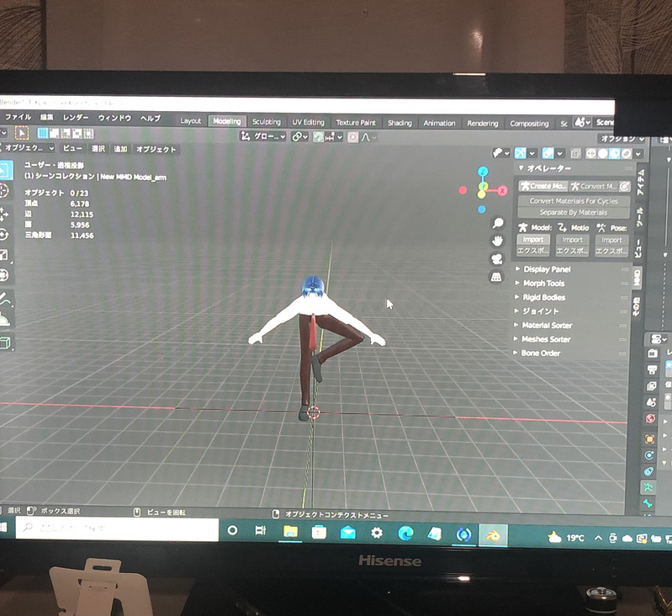Select the Add Cube tool

click(5, 343)
